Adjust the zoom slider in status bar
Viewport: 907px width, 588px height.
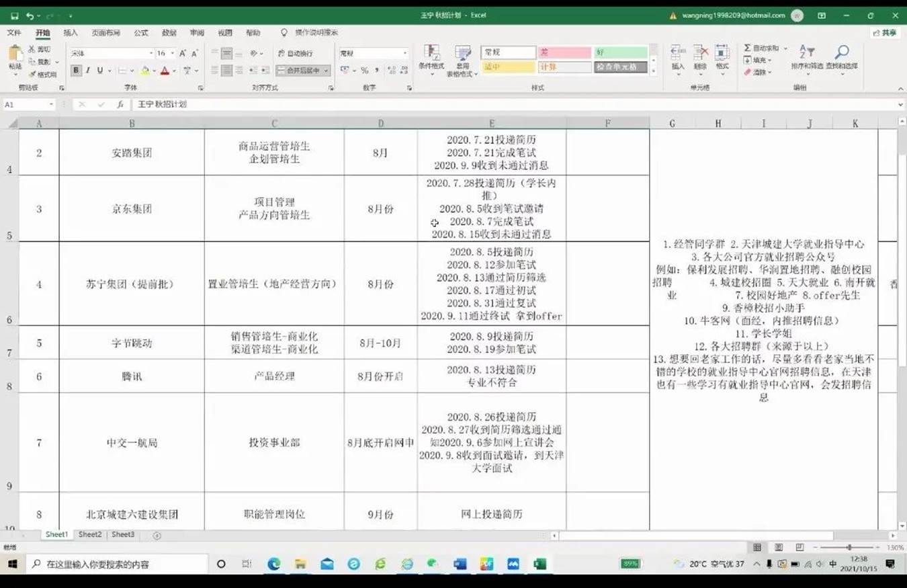point(849,548)
